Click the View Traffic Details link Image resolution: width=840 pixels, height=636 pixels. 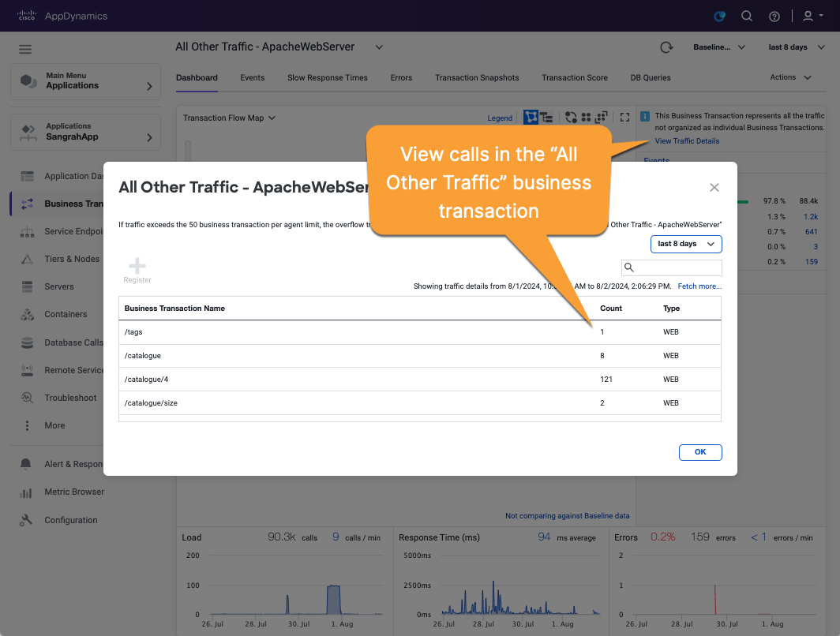pos(687,140)
